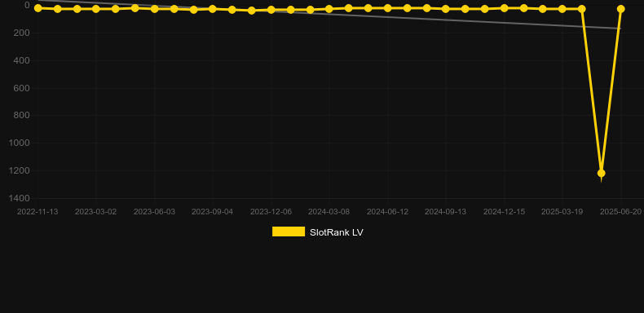644x313 pixels.
Task: Select the last point before the sharp drop
Action: pos(581,9)
